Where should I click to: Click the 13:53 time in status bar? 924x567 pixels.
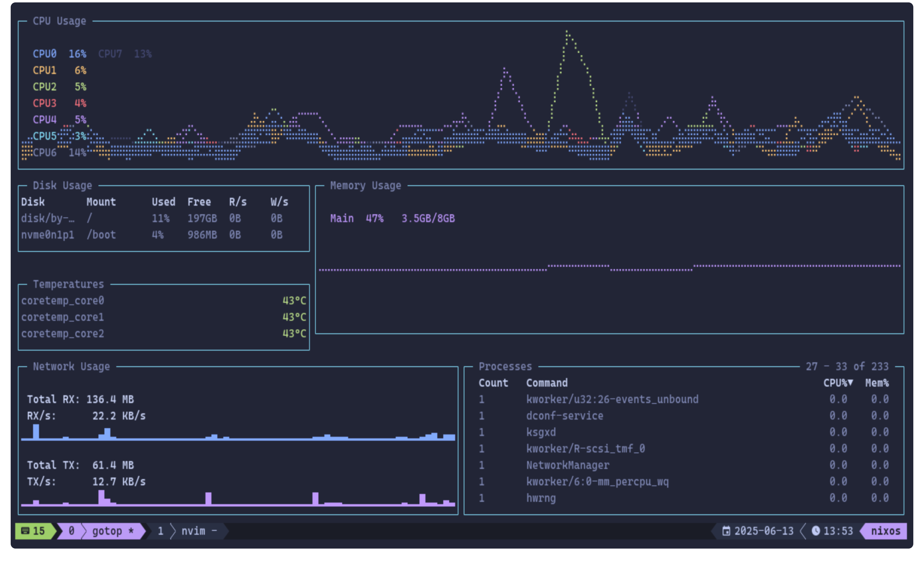pos(838,531)
